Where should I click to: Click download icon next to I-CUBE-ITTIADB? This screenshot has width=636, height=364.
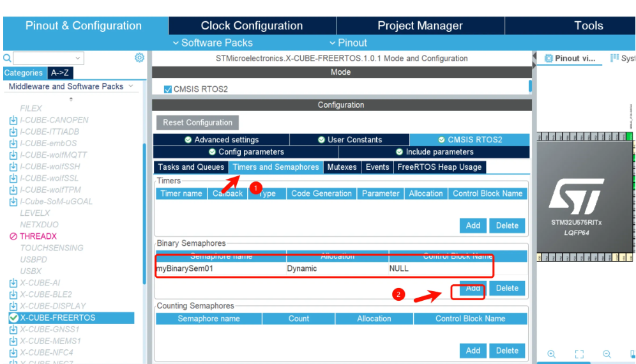13,132
